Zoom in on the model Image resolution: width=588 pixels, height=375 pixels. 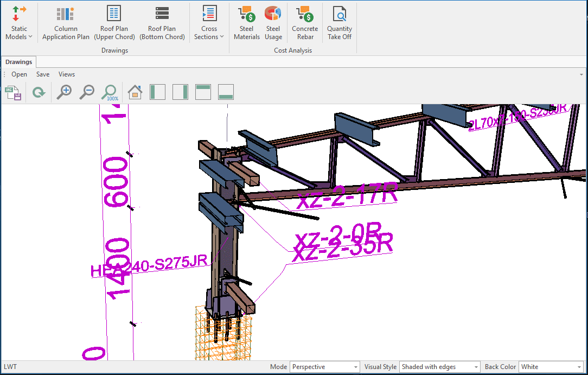(65, 92)
